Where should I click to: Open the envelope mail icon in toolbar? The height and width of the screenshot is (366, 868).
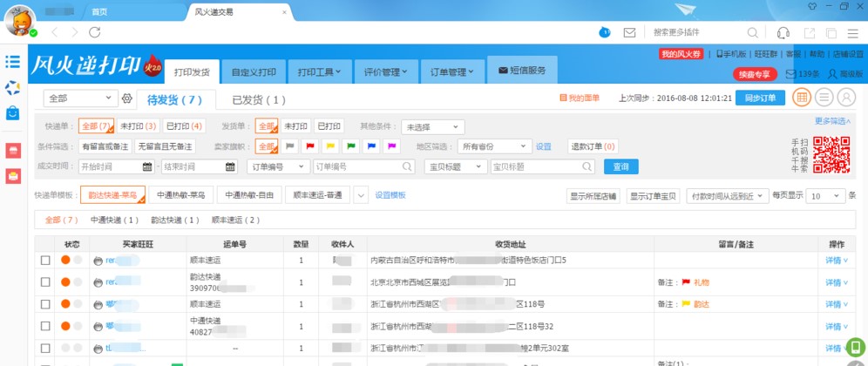click(629, 32)
